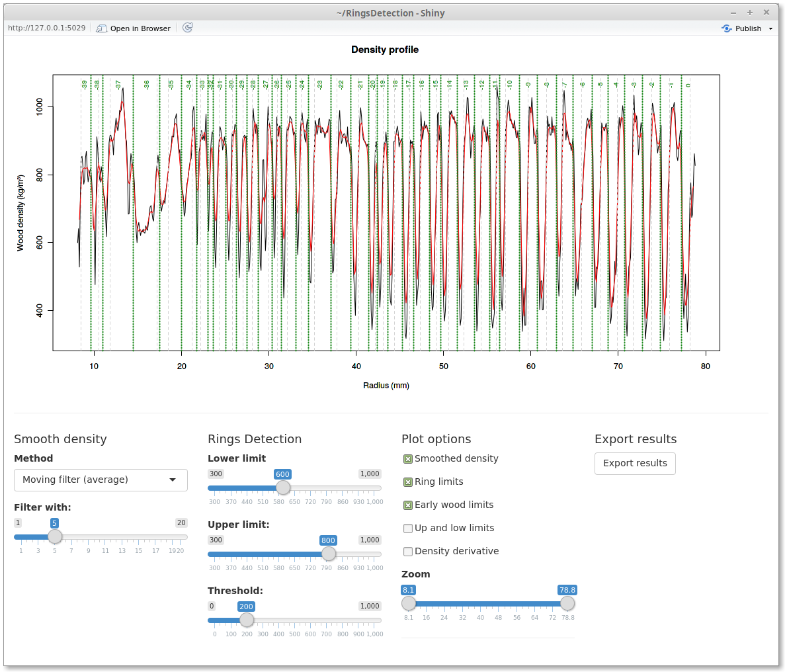Click the Zoom slider left handle
This screenshot has height=672, width=785.
point(409,603)
